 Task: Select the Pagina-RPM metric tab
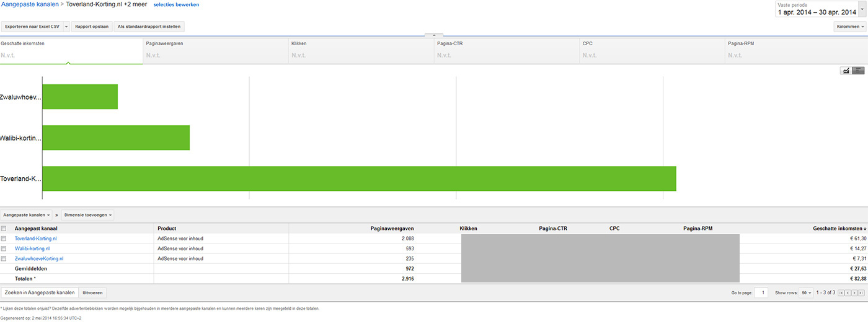(797, 51)
